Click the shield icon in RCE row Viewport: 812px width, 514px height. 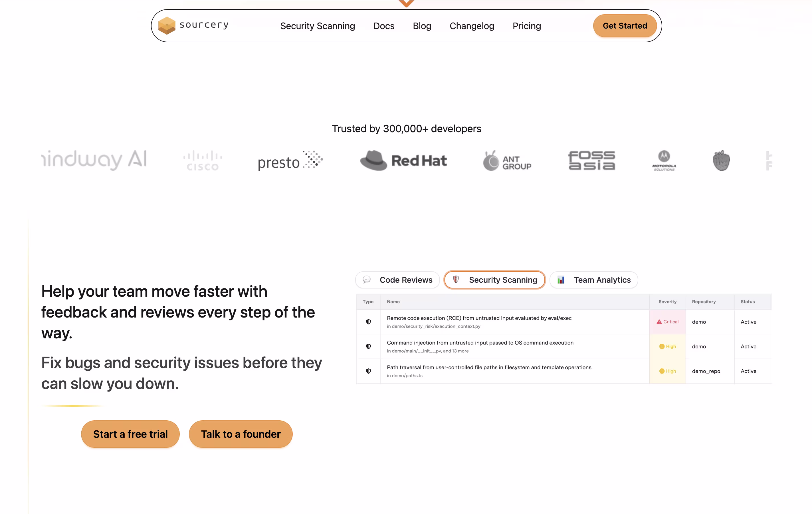point(368,322)
